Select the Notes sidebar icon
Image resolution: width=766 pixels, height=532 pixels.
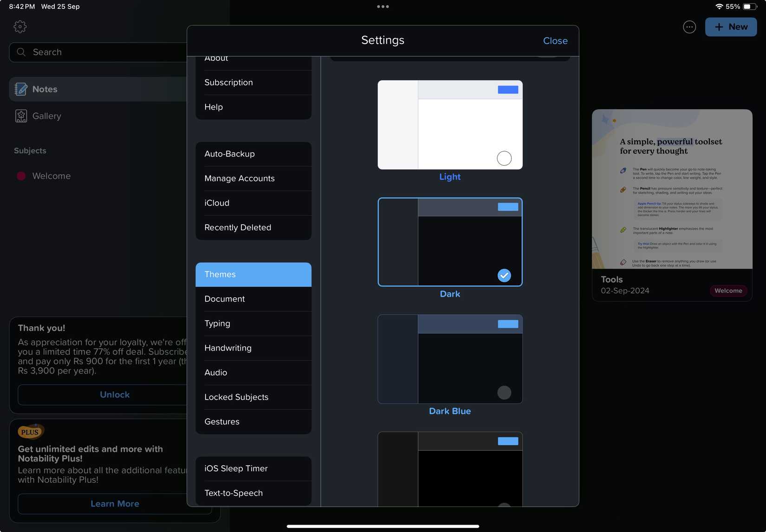(21, 89)
